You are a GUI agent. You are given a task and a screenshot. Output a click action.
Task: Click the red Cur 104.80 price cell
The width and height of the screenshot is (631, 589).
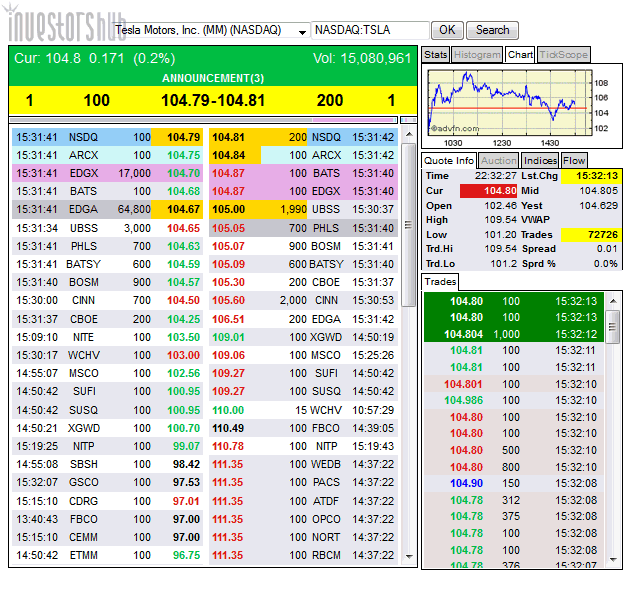point(486,190)
